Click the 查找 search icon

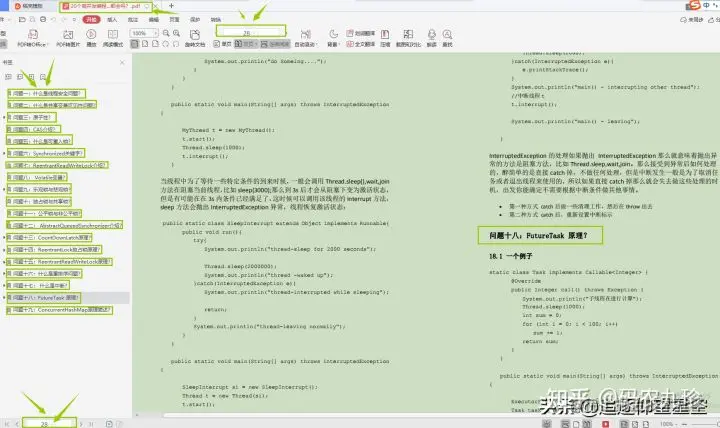click(447, 34)
